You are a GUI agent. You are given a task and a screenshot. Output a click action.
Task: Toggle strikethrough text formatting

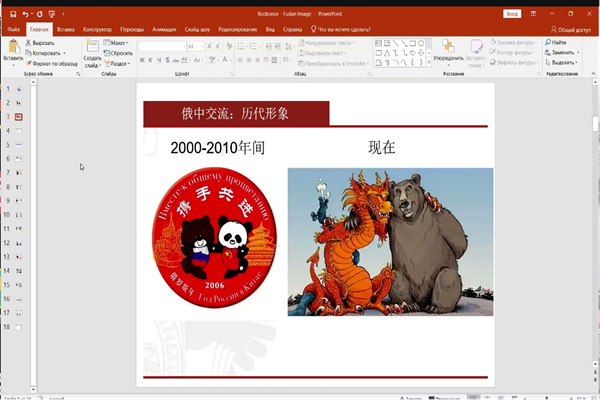pyautogui.click(x=176, y=60)
